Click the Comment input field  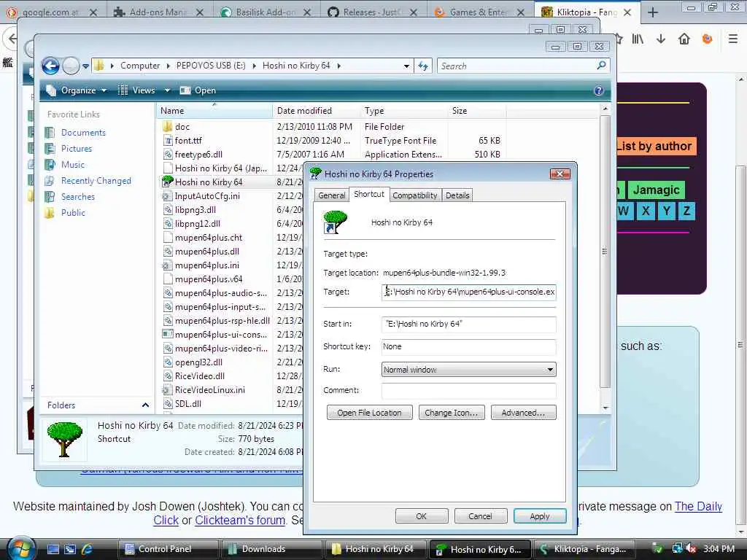click(469, 391)
